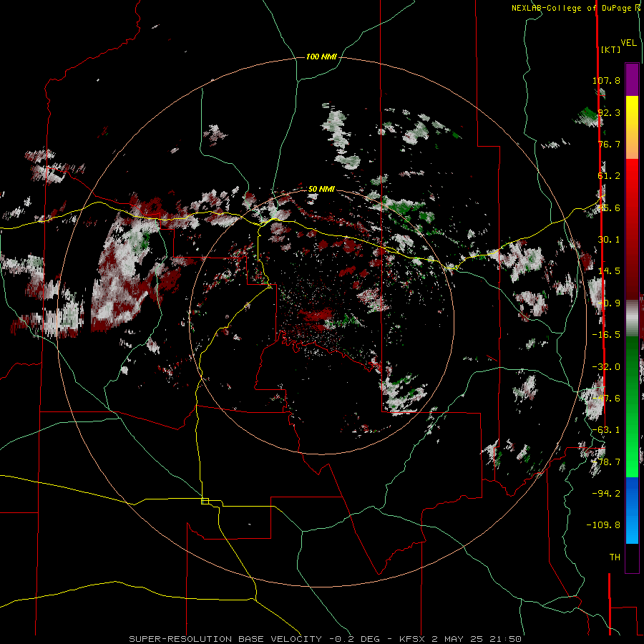Screen dimensions: 644x644
Task: Click the 61.2 velocity scale value
Action: point(609,176)
